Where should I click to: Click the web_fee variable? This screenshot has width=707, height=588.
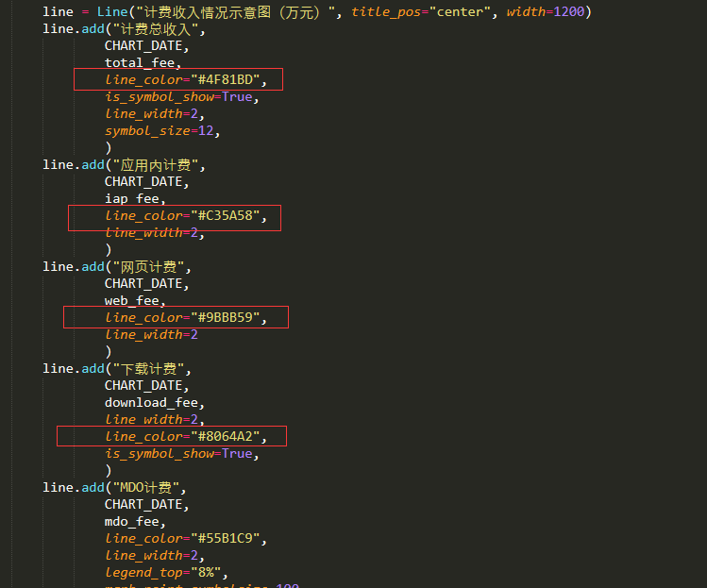tap(131, 301)
